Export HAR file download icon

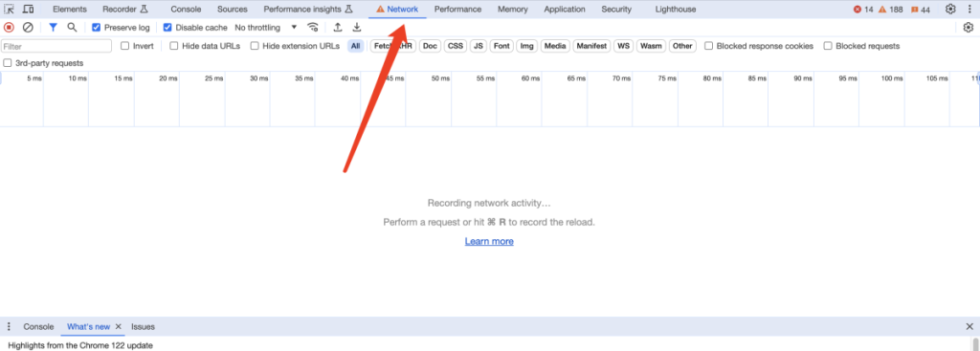357,28
